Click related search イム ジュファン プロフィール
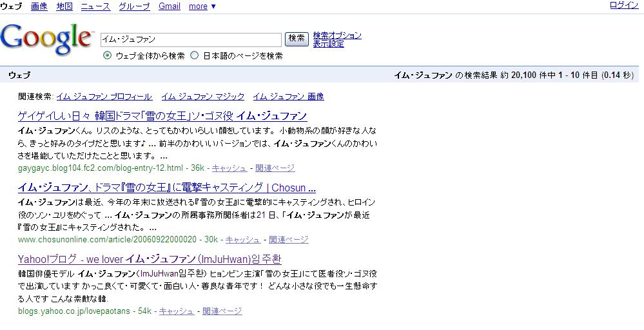The height and width of the screenshot is (330, 644). point(104,97)
